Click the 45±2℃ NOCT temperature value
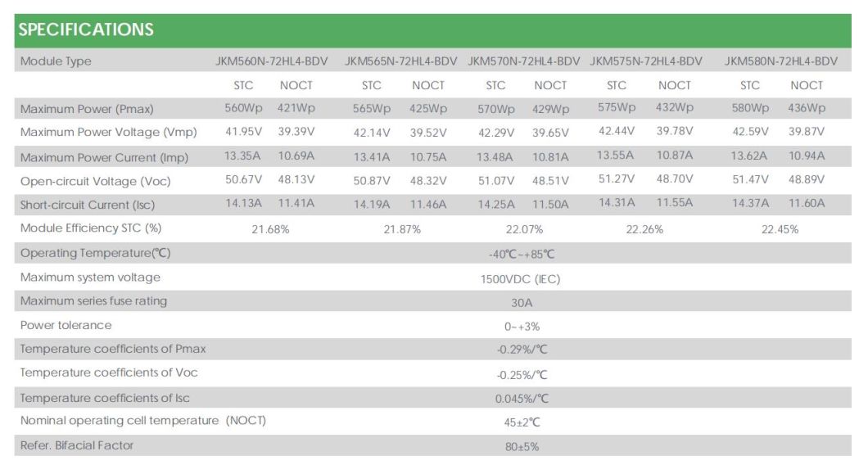This screenshot has width=868, height=465. tap(523, 422)
